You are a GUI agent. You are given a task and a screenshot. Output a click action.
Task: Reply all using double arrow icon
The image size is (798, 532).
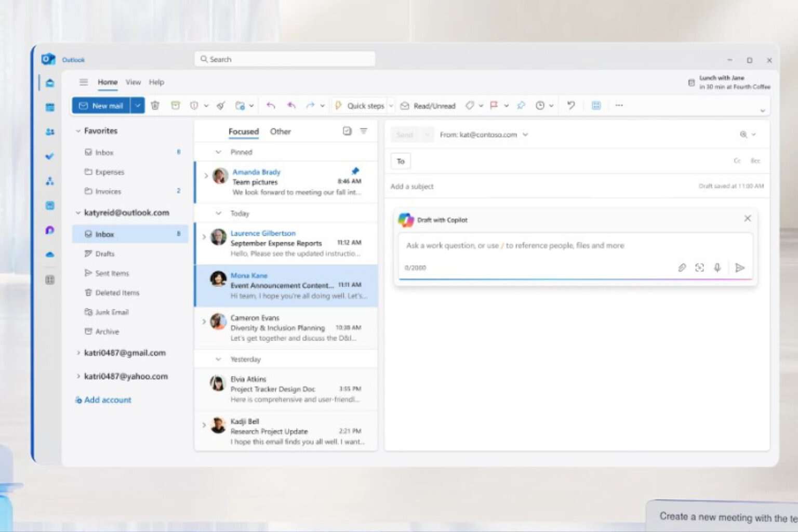[291, 105]
